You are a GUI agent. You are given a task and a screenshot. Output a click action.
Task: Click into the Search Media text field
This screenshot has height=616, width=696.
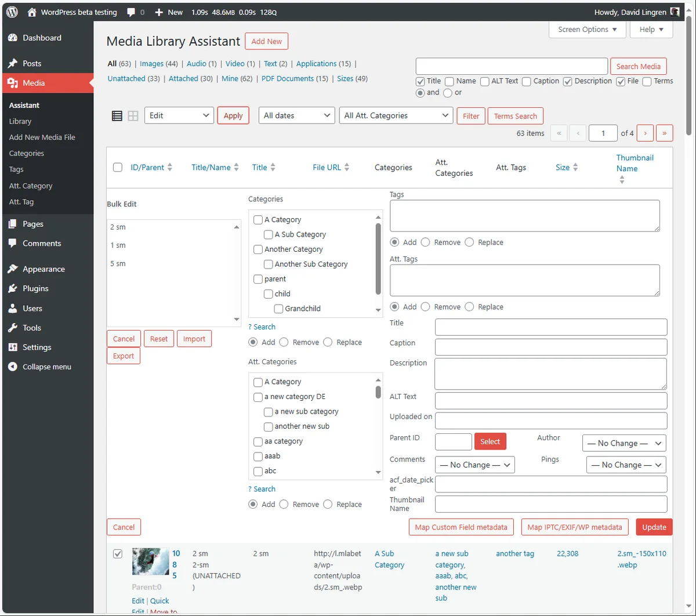coord(512,66)
